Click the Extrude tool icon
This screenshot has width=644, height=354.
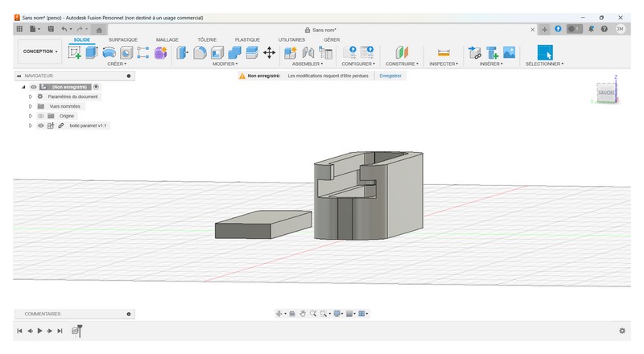tap(92, 52)
